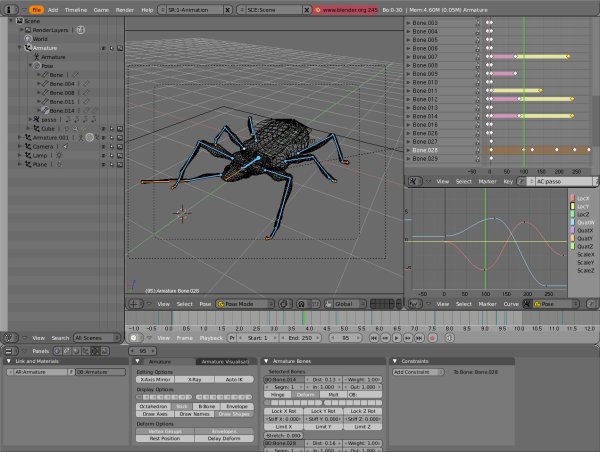Click the LocX color swatch in IPO editor
600x452 pixels.
(570, 199)
